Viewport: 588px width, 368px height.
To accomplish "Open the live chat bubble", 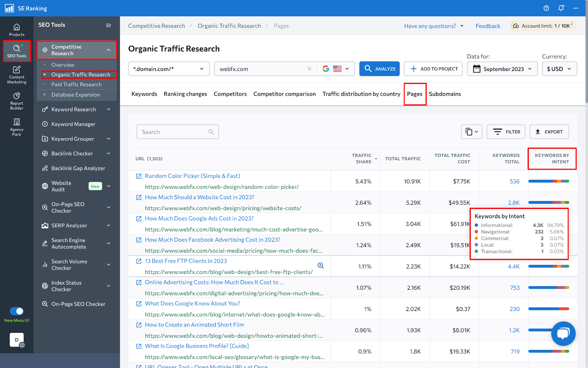I will coord(563,333).
